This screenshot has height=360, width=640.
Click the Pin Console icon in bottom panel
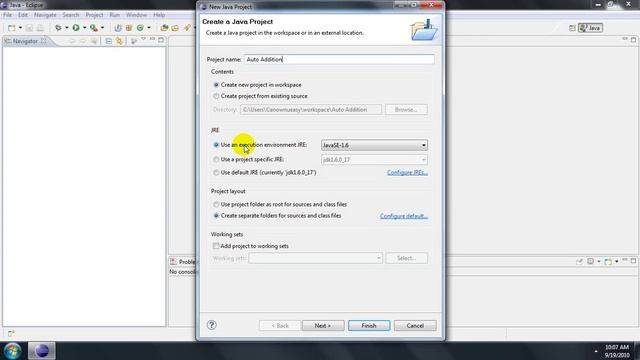click(x=580, y=261)
